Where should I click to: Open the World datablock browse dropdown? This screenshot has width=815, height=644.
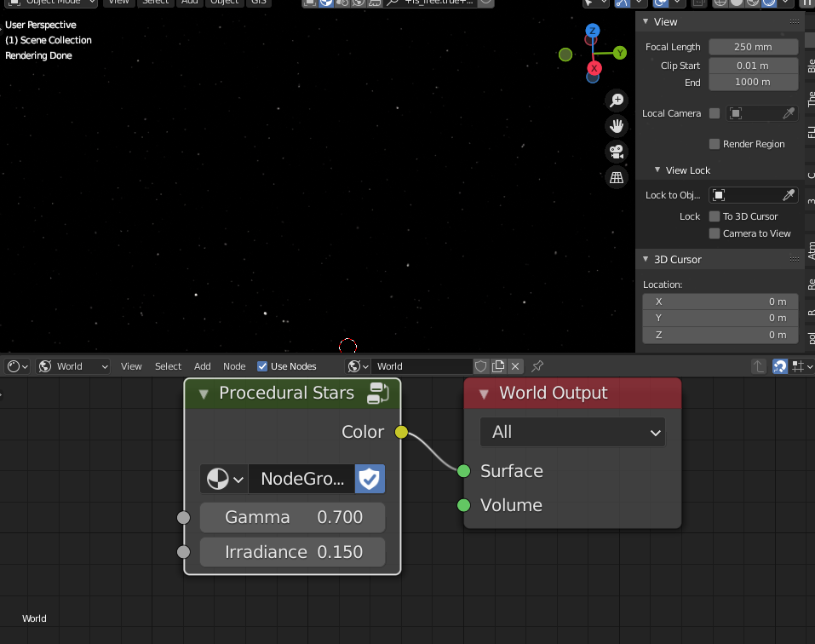tap(358, 366)
